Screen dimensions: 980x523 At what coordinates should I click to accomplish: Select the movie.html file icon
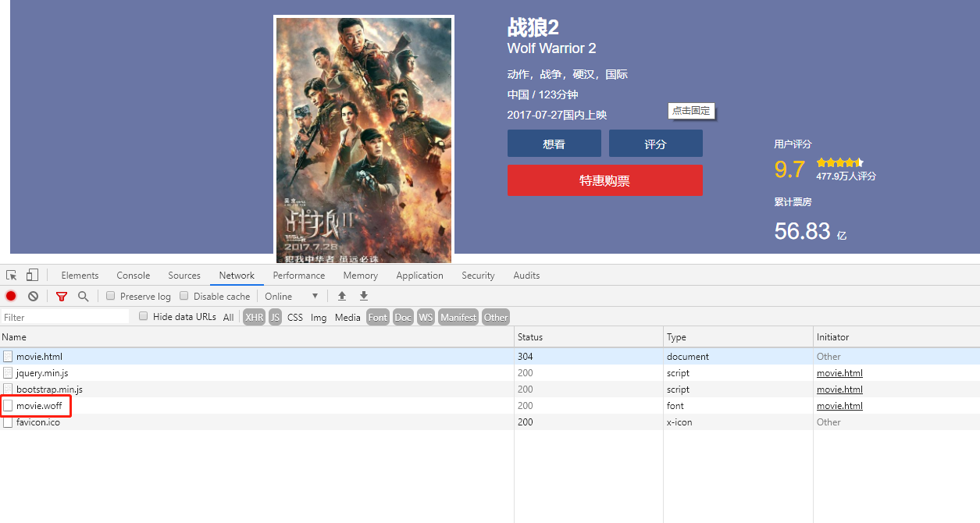click(x=8, y=357)
